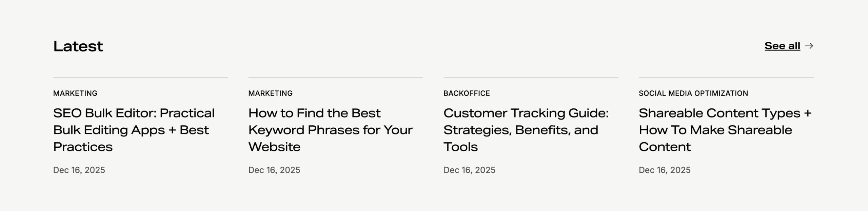The width and height of the screenshot is (868, 211).
Task: Open the Customer Tracking Guide article
Action: point(526,130)
